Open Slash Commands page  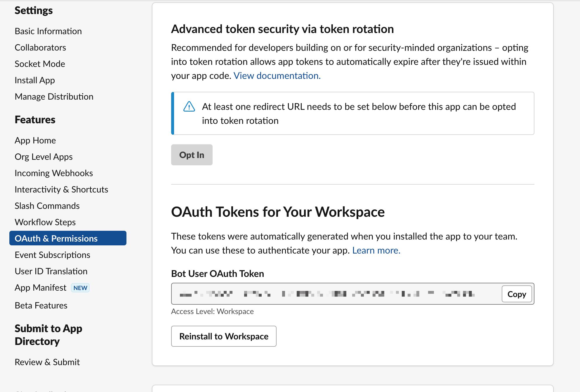pos(47,206)
